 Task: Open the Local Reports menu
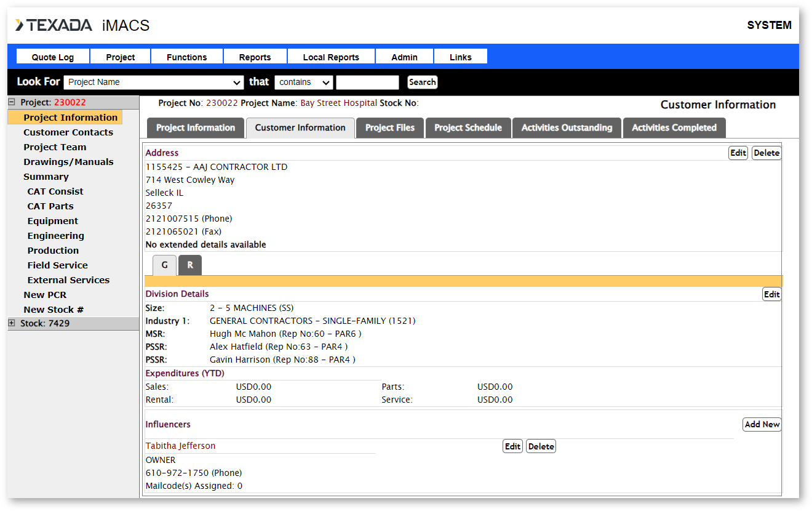pos(331,57)
